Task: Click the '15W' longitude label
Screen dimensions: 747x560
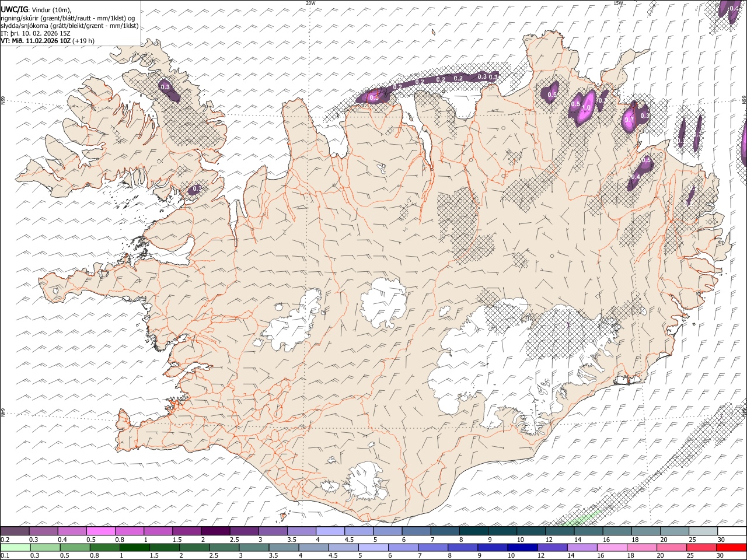Action: click(x=618, y=3)
